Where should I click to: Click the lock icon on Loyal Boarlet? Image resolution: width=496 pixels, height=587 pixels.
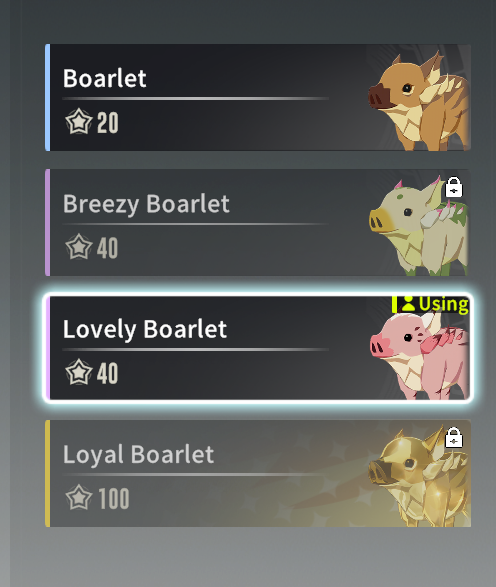pyautogui.click(x=454, y=437)
